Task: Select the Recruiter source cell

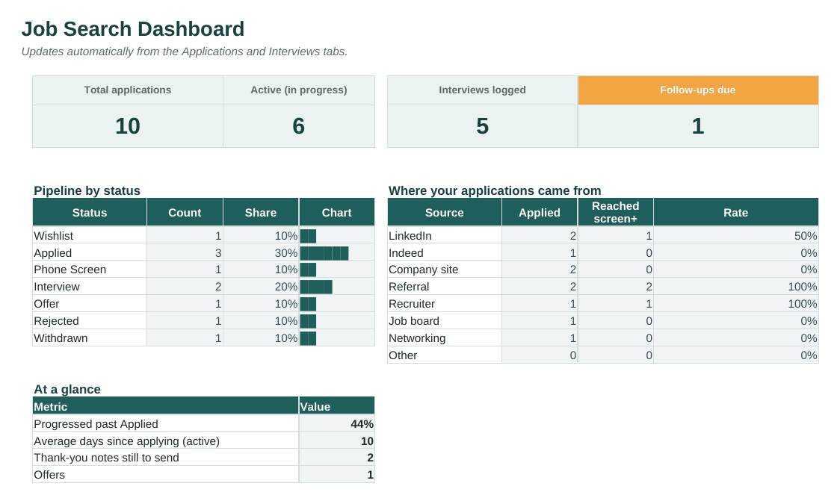Action: click(x=445, y=304)
